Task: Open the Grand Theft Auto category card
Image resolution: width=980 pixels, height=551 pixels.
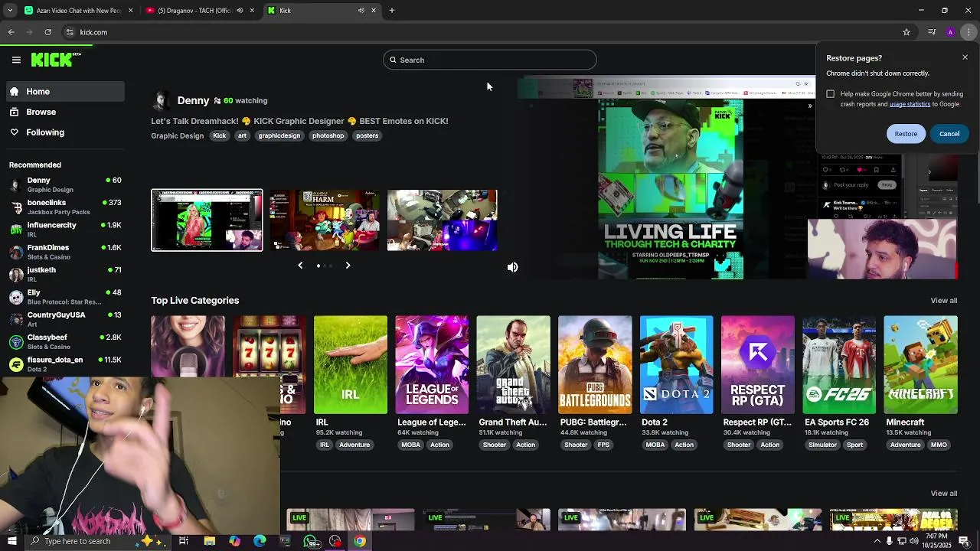Action: coord(513,365)
